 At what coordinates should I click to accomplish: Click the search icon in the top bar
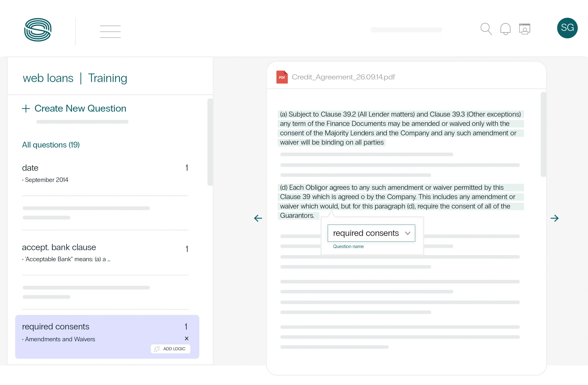tap(486, 29)
